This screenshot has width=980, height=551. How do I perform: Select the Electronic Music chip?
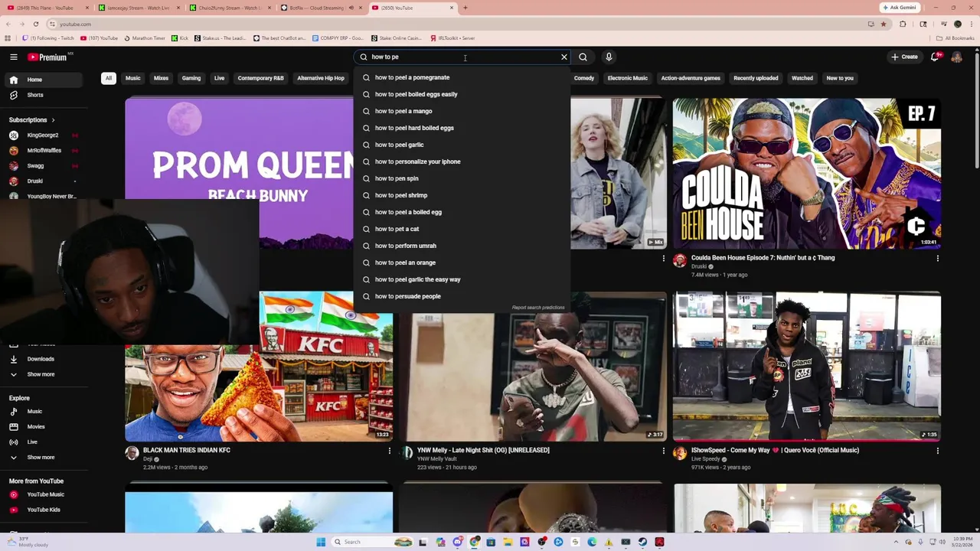(x=627, y=78)
